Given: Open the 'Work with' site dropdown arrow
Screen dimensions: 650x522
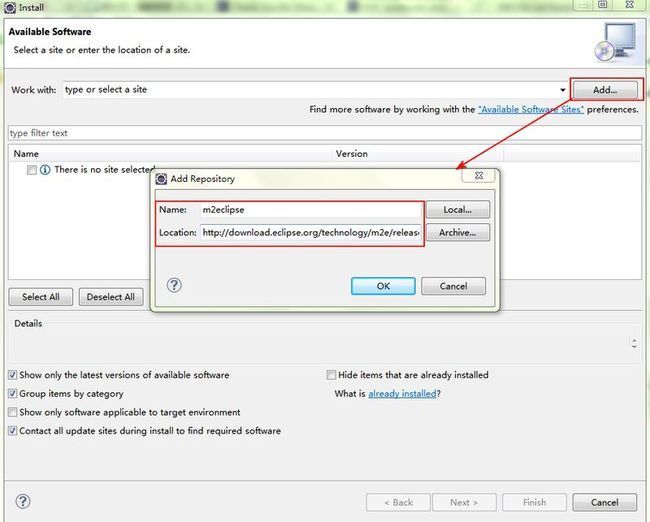Looking at the screenshot, I should [x=563, y=90].
